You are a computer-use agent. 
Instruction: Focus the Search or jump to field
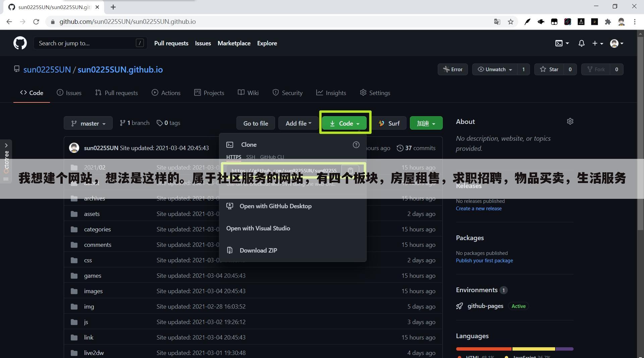90,43
